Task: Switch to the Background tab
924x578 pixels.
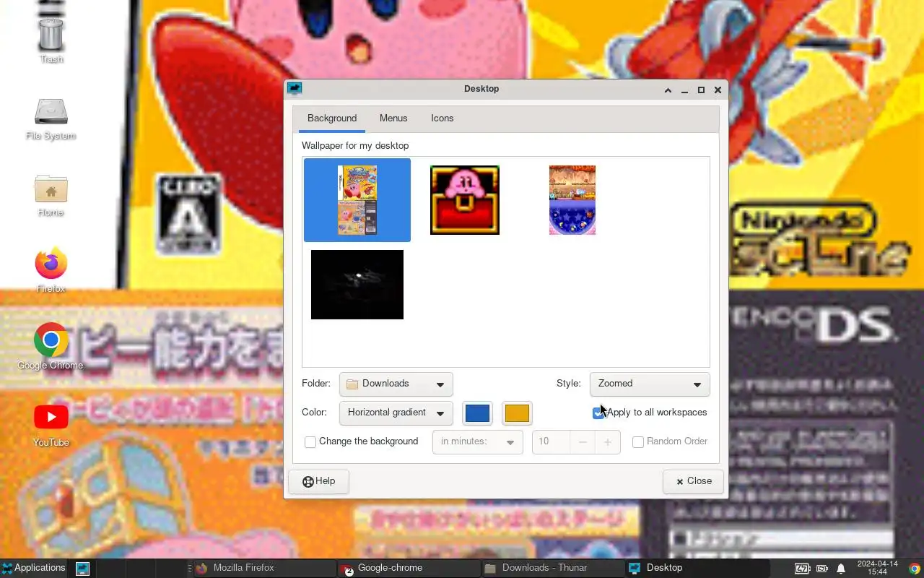Action: [x=332, y=118]
